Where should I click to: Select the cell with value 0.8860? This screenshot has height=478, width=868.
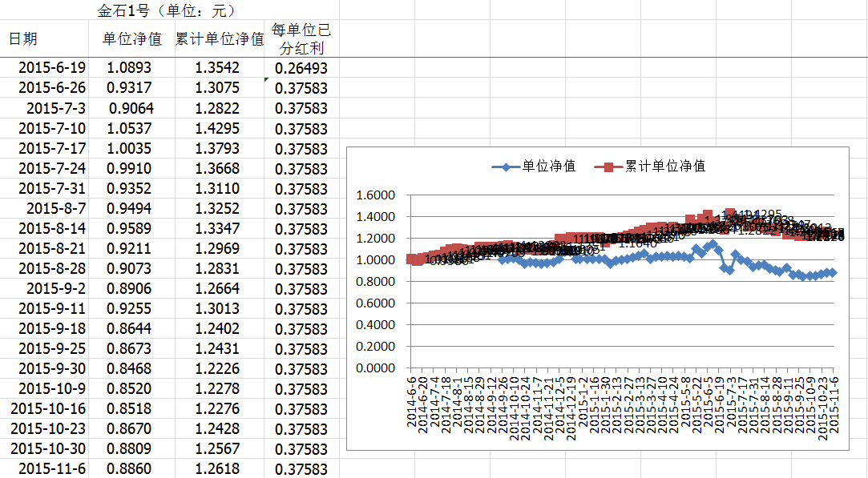tap(131, 468)
